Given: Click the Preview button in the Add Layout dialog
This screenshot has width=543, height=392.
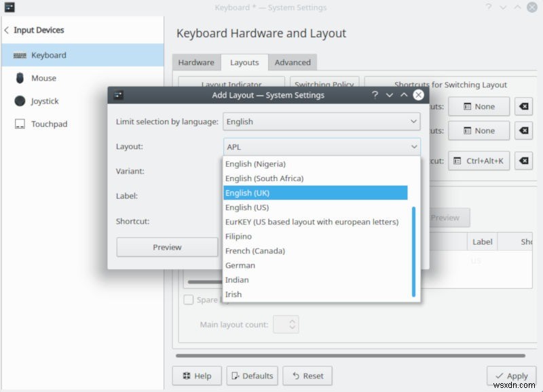Looking at the screenshot, I should coord(166,247).
